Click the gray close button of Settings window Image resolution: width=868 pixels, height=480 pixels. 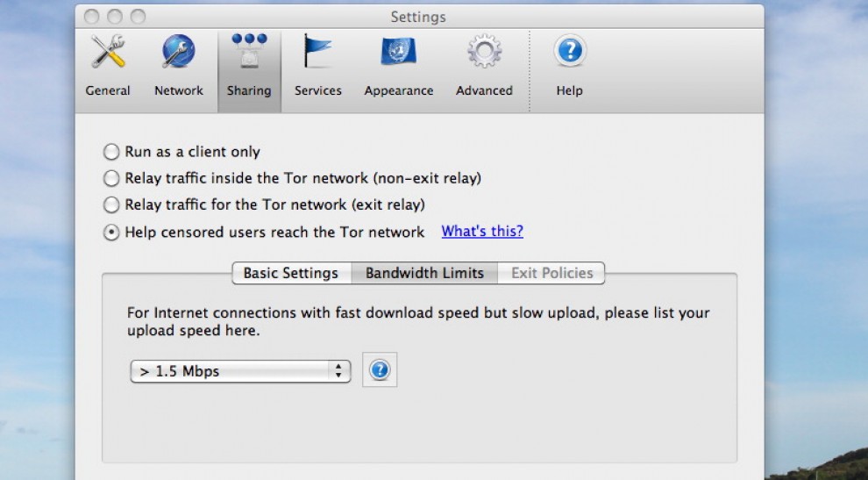coord(91,17)
